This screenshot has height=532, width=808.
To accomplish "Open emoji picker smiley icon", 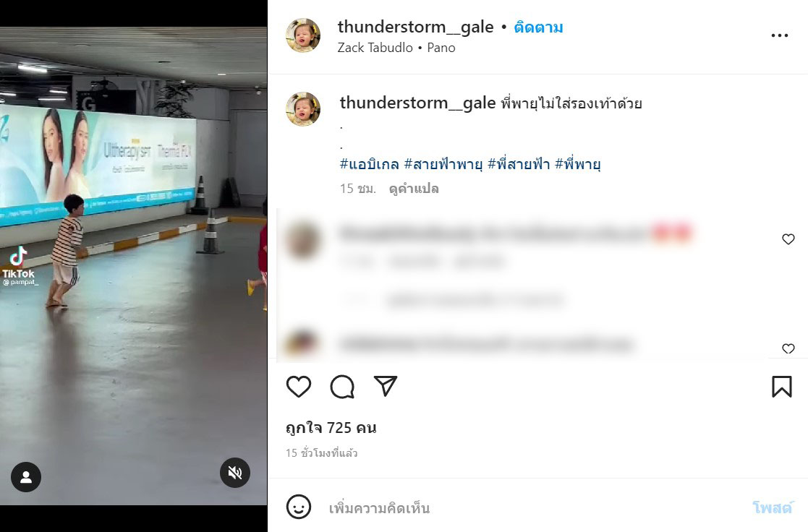I will point(298,507).
